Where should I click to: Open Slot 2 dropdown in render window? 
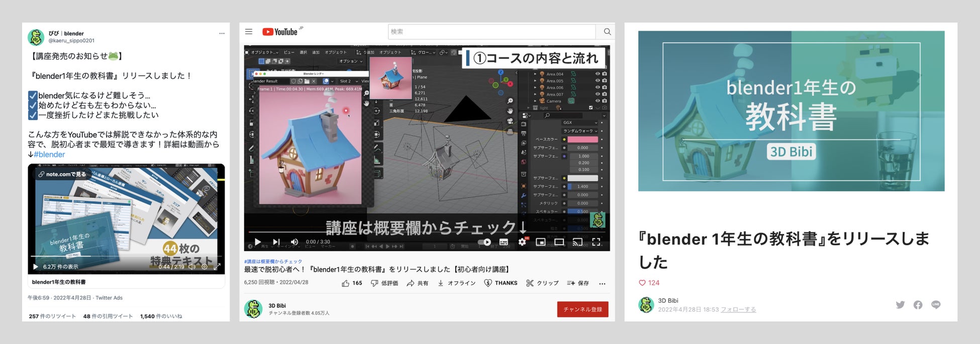tap(349, 81)
